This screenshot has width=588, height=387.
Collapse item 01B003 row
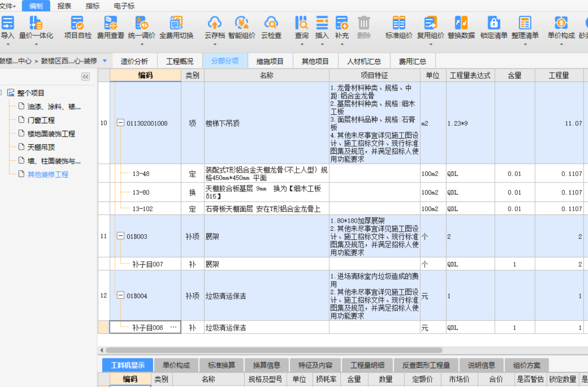pyautogui.click(x=120, y=236)
